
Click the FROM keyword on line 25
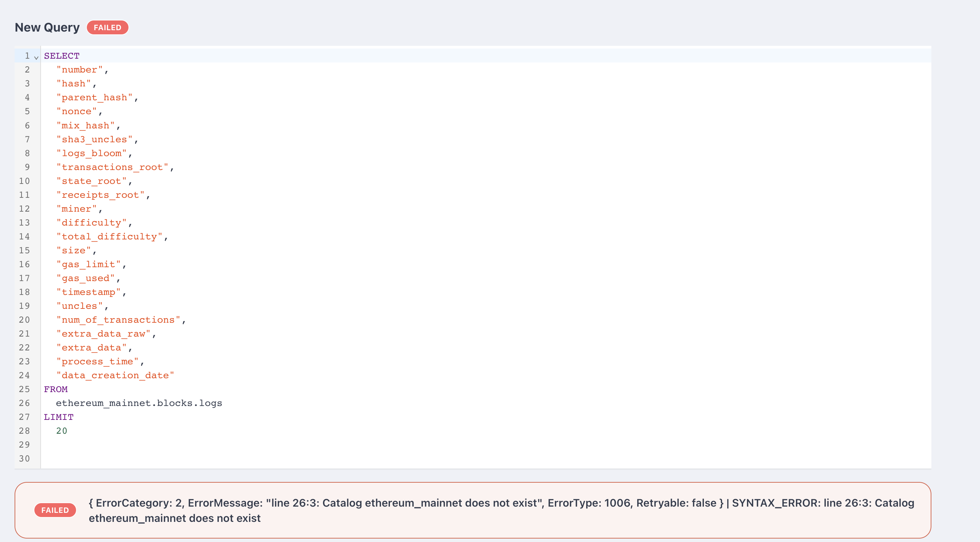pyautogui.click(x=56, y=389)
